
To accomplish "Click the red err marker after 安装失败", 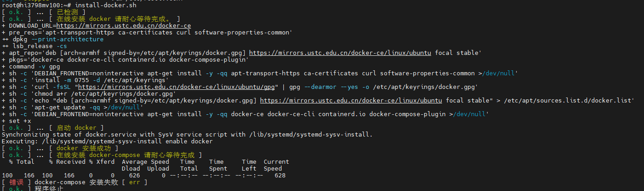I will click(x=135, y=182).
